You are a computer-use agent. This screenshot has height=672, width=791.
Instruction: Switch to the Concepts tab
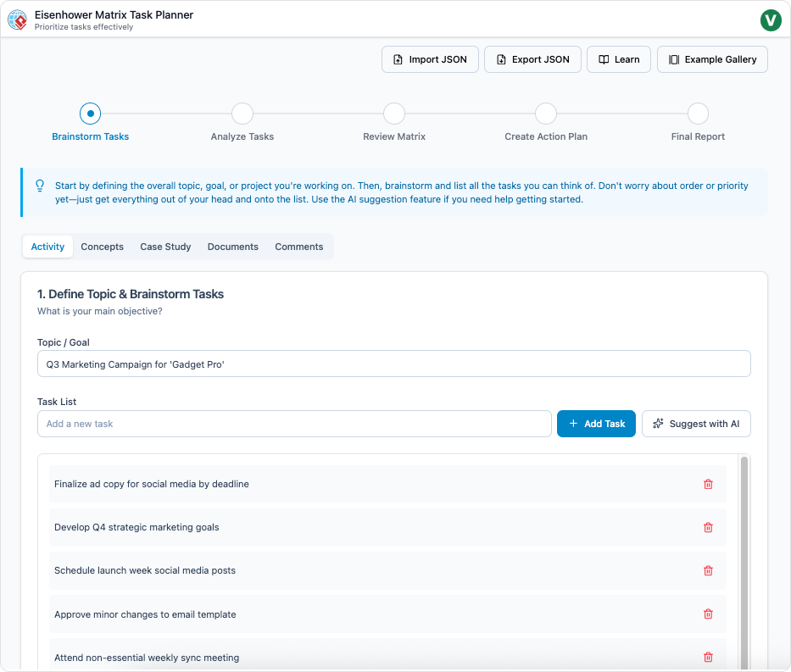[103, 247]
